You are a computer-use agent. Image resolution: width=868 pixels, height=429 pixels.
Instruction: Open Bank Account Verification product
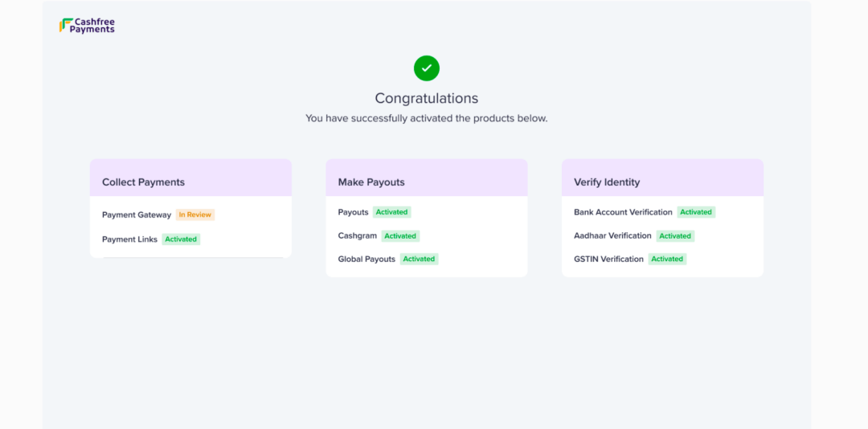[x=623, y=212]
